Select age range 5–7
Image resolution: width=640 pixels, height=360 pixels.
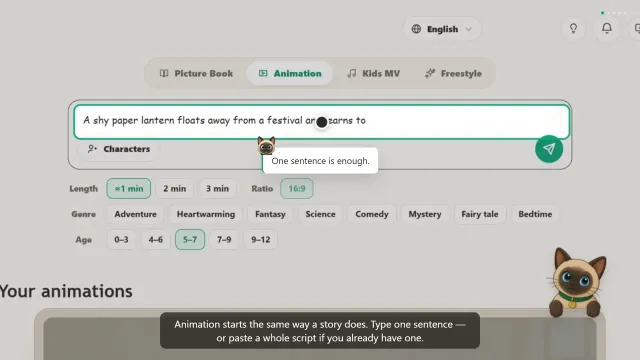(x=190, y=240)
